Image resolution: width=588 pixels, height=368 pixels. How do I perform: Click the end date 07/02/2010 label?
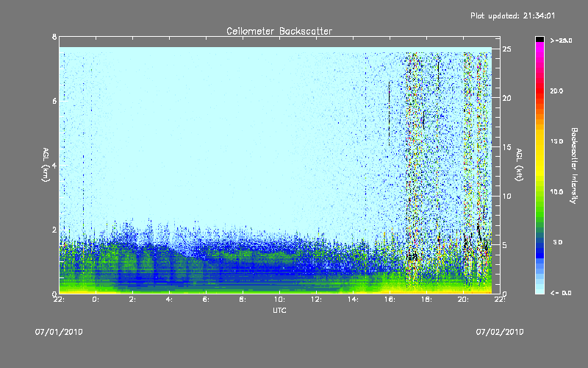click(x=500, y=332)
